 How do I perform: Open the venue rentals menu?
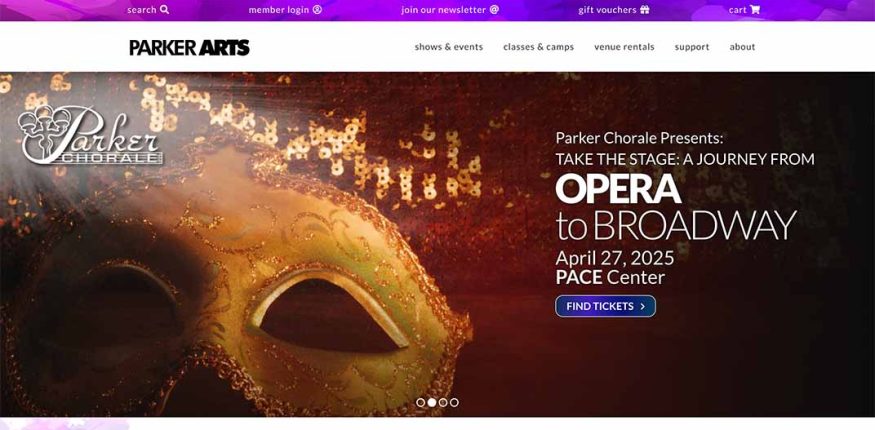pos(624,47)
